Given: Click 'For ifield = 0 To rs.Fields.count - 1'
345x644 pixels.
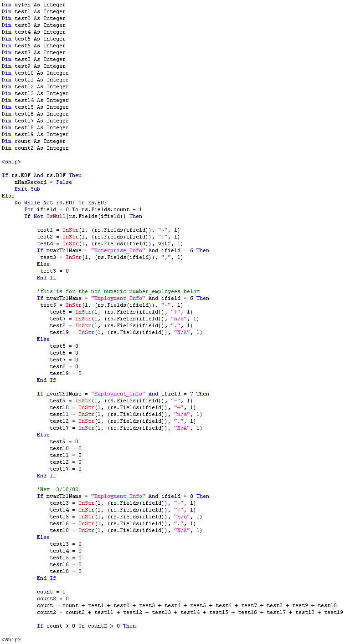Looking at the screenshot, I should click(x=83, y=209).
